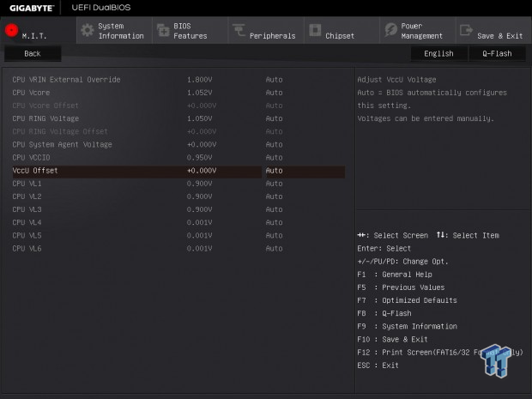The image size is (532, 399).
Task: Click the 0.001V CPU VL4 value
Action: pos(199,222)
